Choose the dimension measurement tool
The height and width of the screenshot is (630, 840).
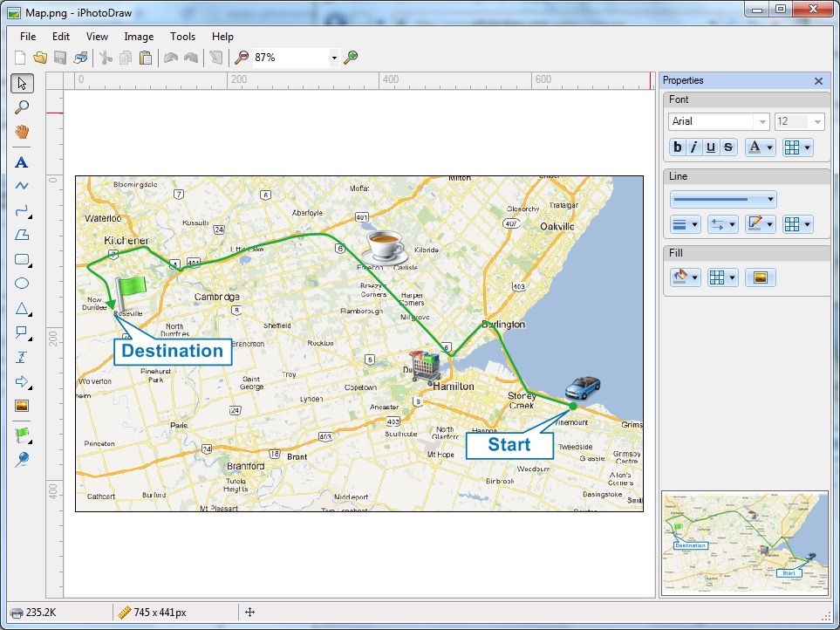[22, 358]
